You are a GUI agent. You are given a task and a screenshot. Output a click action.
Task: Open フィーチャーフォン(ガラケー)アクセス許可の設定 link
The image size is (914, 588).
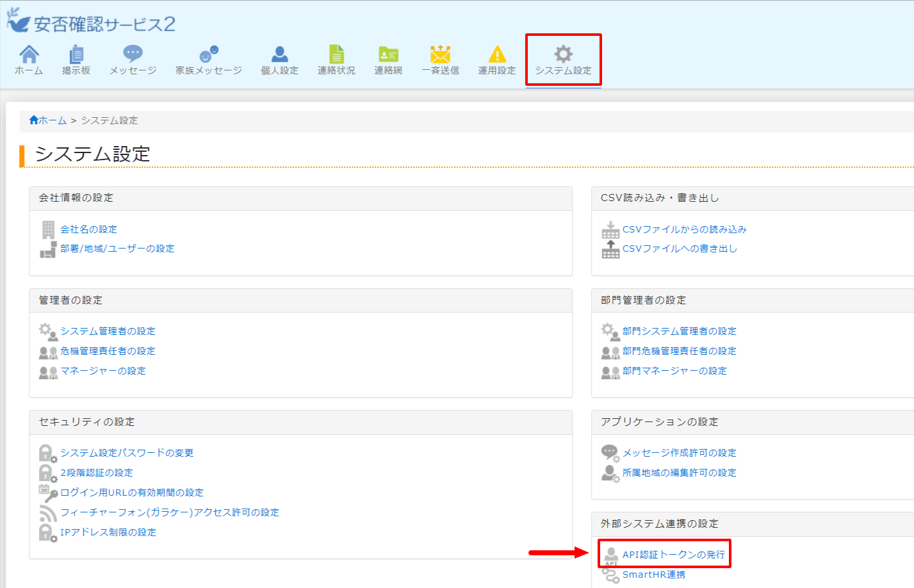pos(170,512)
